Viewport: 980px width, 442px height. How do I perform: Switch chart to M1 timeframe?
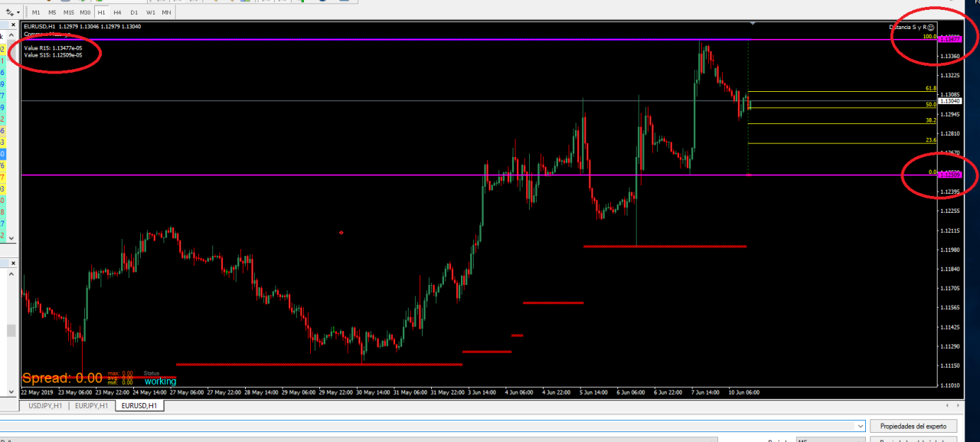point(36,13)
